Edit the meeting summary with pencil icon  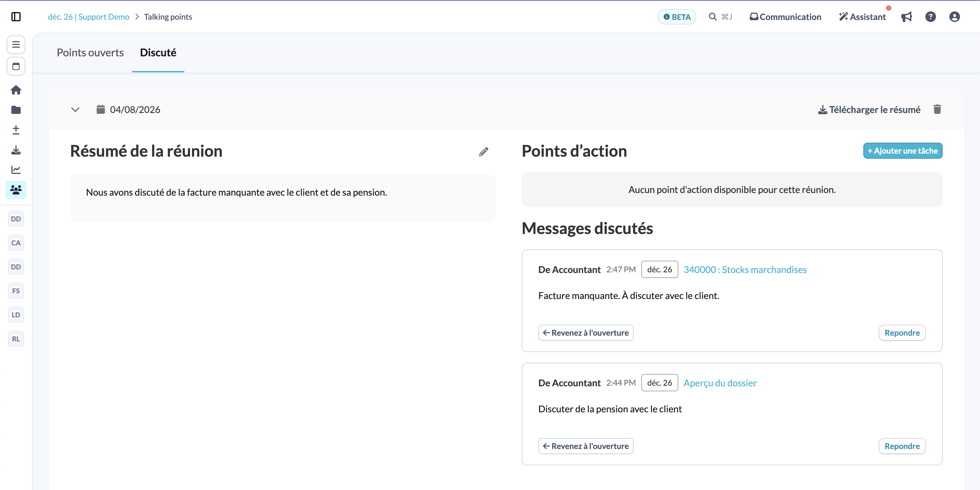point(484,152)
